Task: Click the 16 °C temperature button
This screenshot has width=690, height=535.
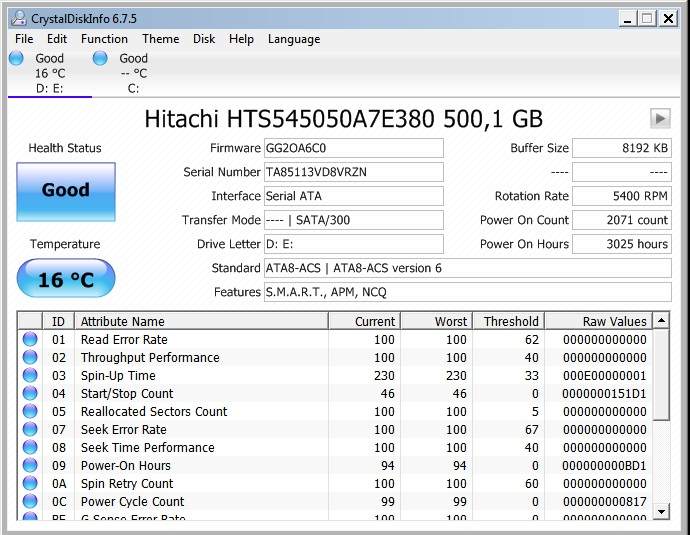Action: 66,278
